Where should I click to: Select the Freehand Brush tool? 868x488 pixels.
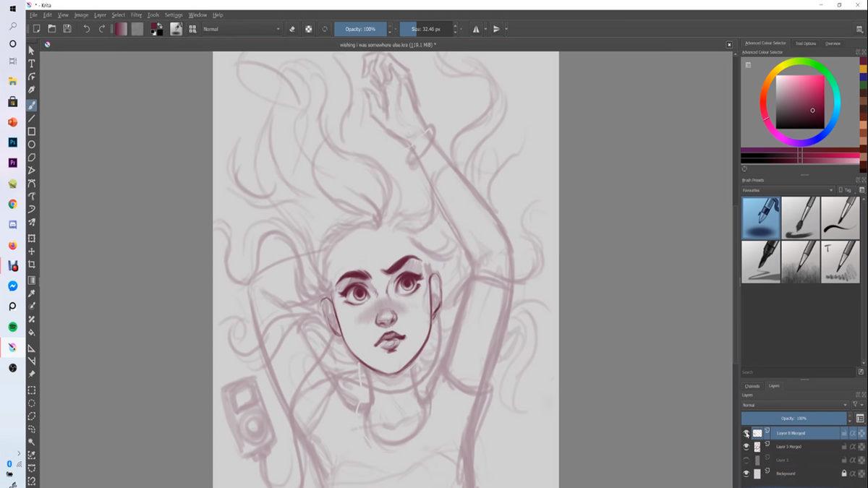32,105
